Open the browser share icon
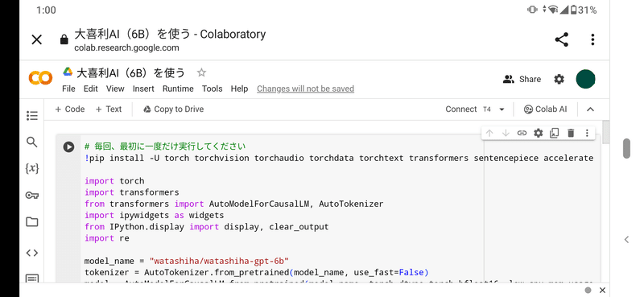This screenshot has height=297, width=644. tap(561, 39)
